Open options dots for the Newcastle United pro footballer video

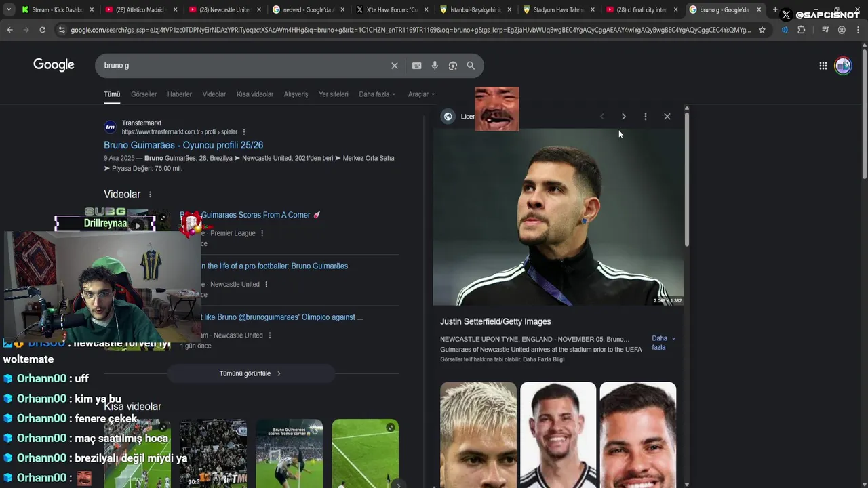click(x=267, y=285)
